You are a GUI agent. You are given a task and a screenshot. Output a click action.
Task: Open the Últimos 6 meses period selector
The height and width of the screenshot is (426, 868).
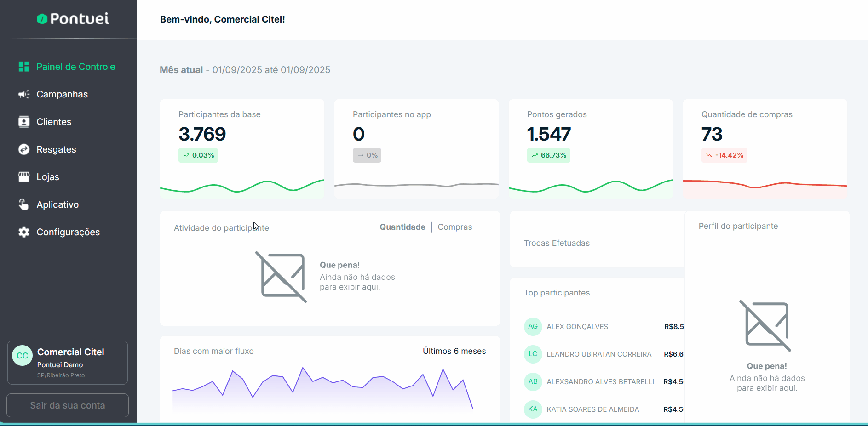tap(454, 351)
